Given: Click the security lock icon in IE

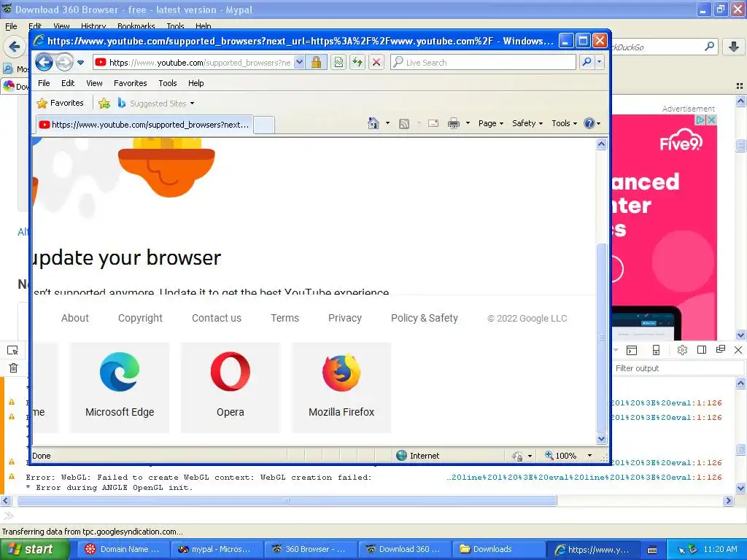Looking at the screenshot, I should click(316, 63).
